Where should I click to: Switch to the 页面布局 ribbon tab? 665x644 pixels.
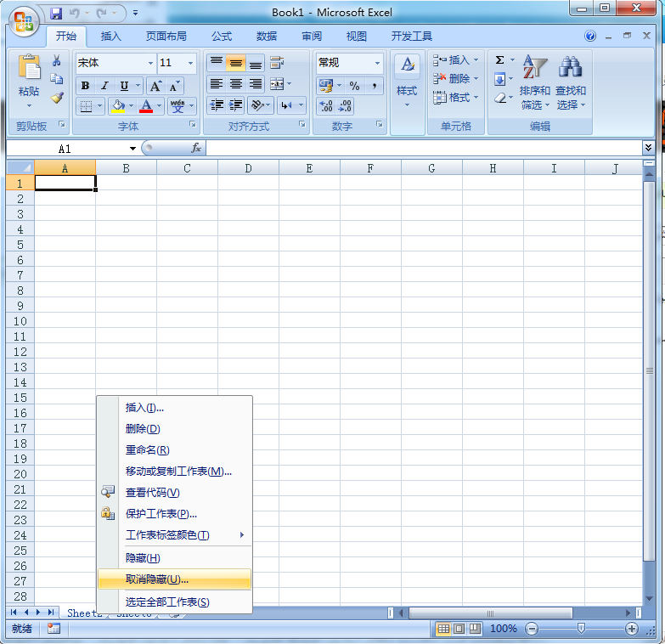166,37
